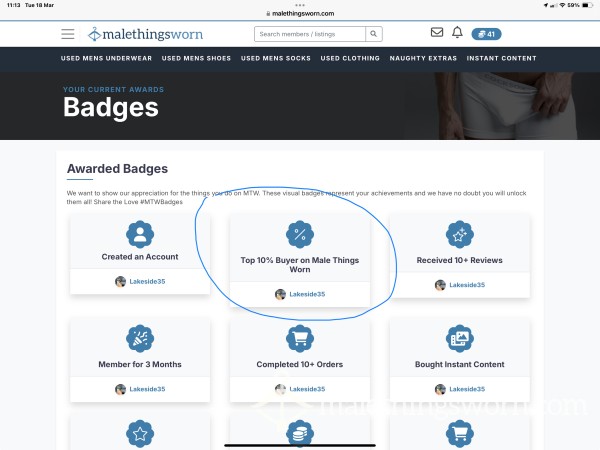The height and width of the screenshot is (450, 600).
Task: Open Lakeside35 link under Top 10% Buyer
Action: 307,294
